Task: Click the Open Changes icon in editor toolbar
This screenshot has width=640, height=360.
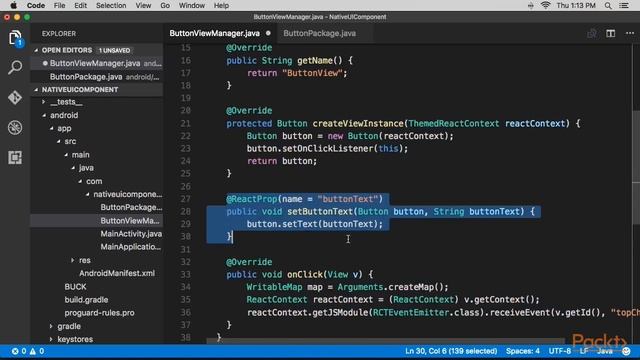Action: pos(591,33)
